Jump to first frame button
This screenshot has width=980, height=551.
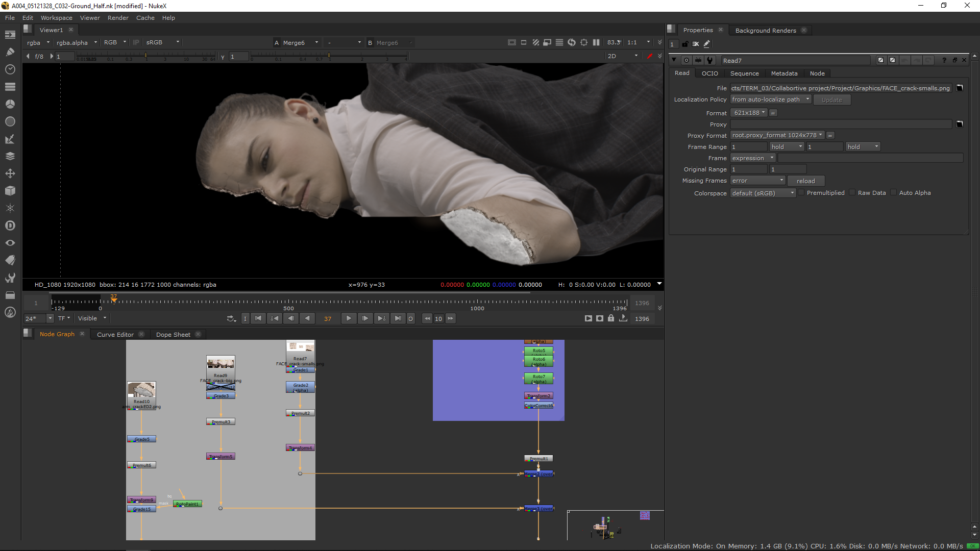pyautogui.click(x=258, y=318)
